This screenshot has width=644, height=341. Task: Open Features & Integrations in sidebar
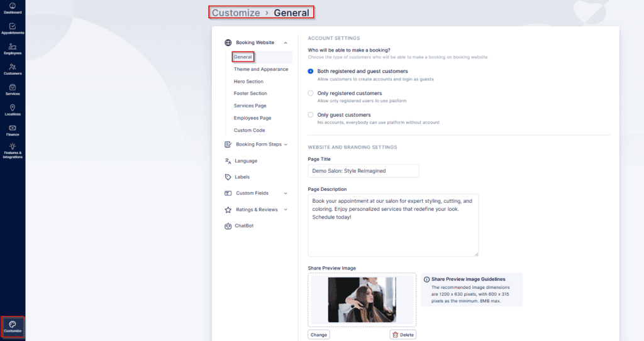pos(13,151)
